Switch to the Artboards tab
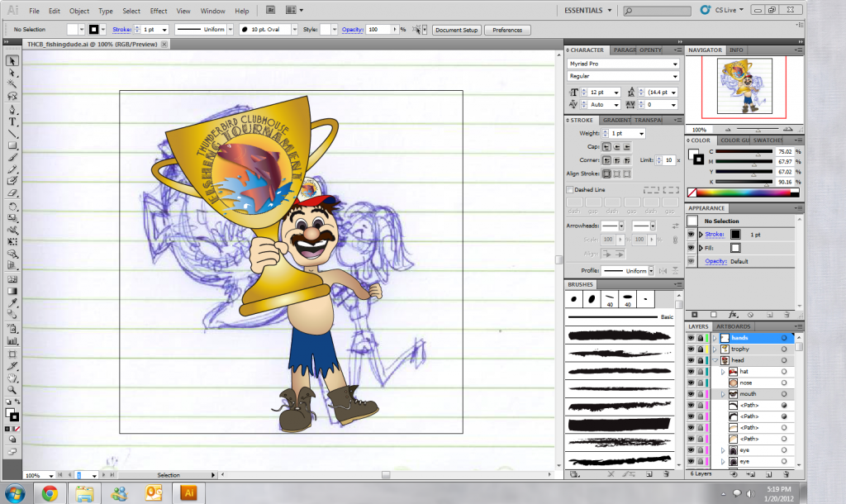 pyautogui.click(x=734, y=326)
